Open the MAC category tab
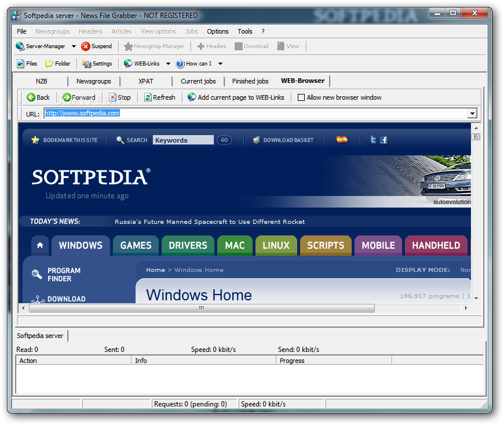Viewport: 504px width, 425px height. (235, 245)
